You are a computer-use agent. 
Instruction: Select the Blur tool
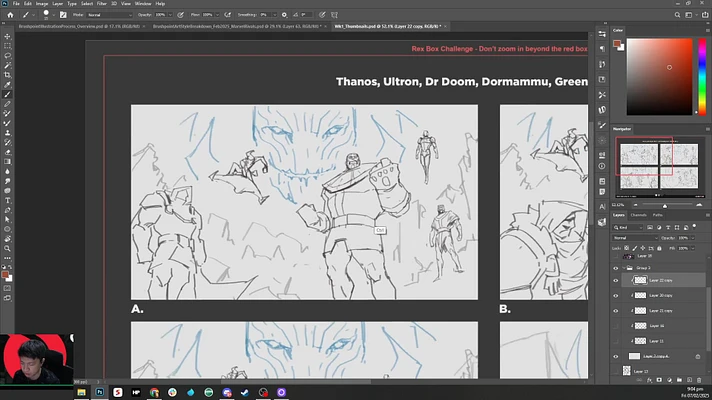click(x=7, y=172)
